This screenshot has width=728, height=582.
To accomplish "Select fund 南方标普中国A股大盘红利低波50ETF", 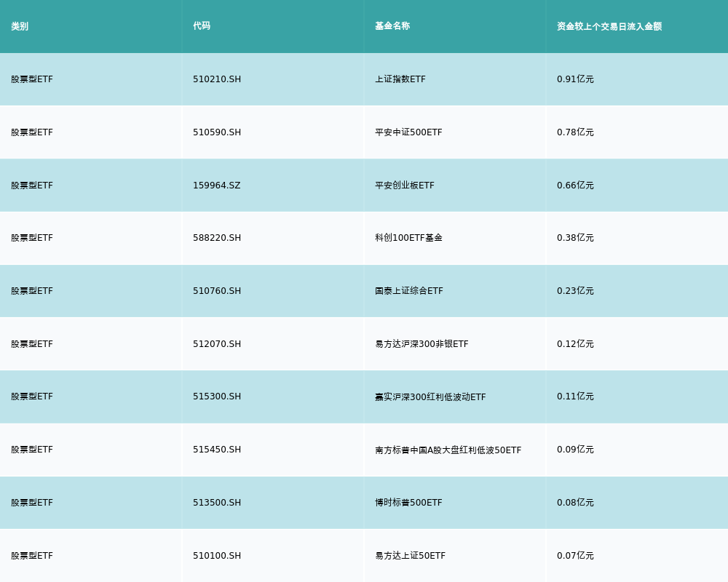I will click(448, 450).
